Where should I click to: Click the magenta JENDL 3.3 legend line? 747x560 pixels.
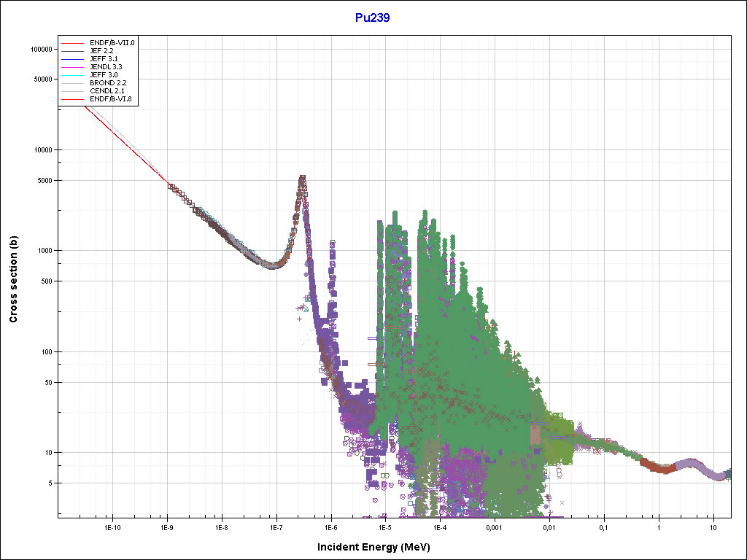[x=73, y=67]
